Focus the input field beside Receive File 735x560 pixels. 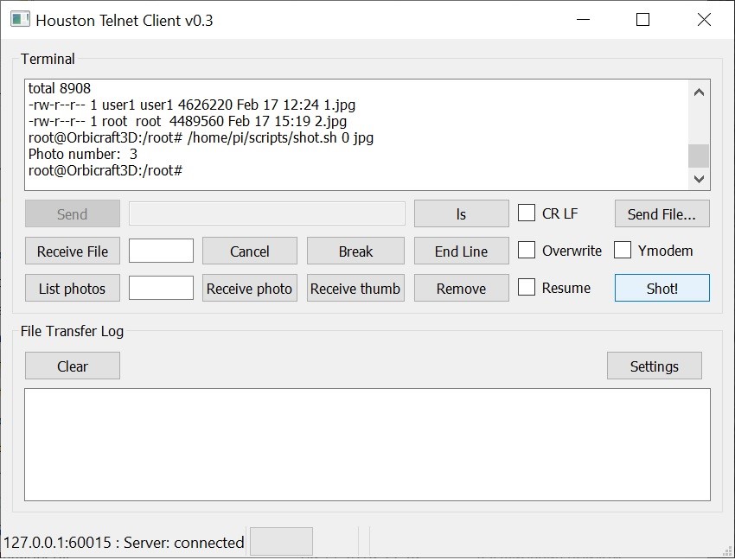point(161,251)
